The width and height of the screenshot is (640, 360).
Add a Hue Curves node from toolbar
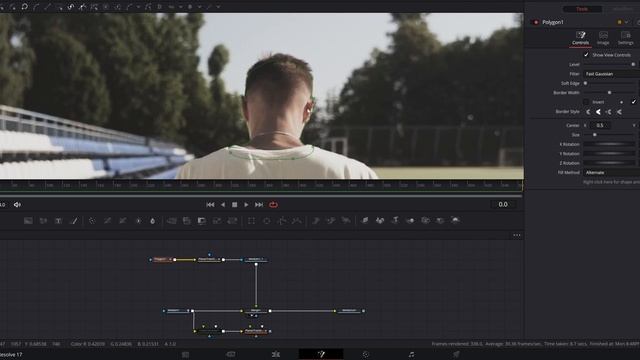(122, 221)
